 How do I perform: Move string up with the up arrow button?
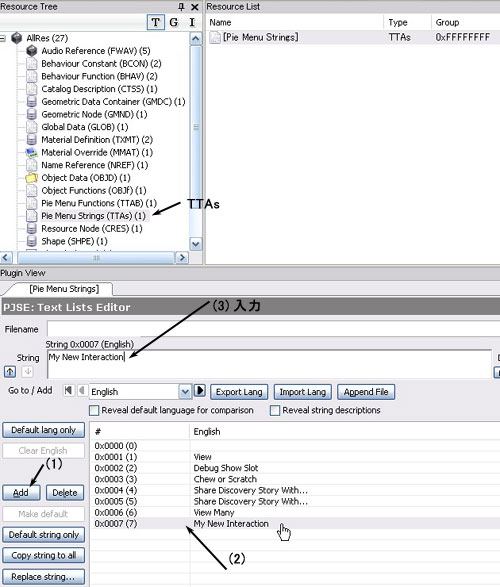pos(10,372)
